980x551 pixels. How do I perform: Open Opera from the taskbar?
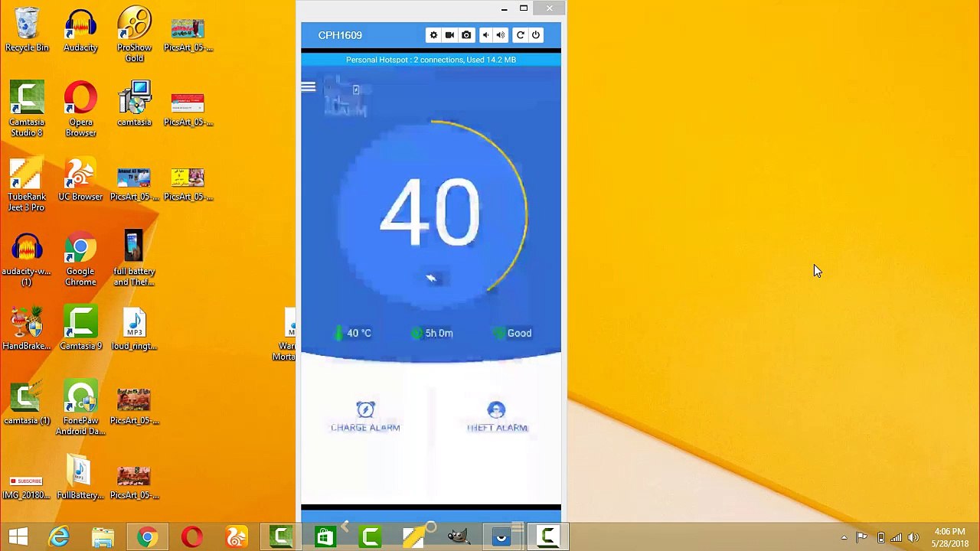[191, 537]
